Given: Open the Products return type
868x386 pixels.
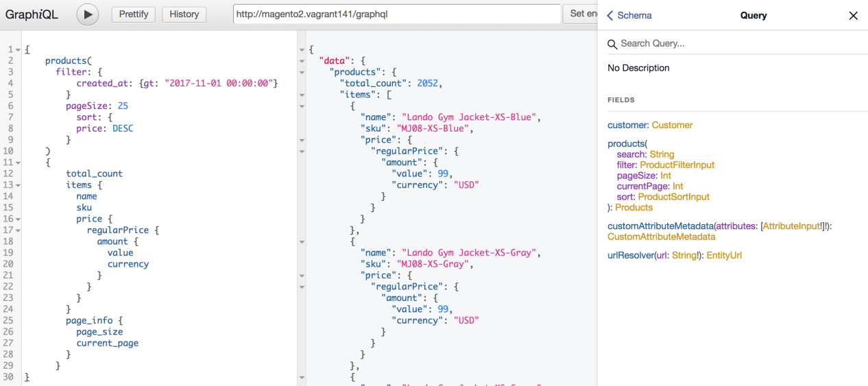Looking at the screenshot, I should [634, 207].
